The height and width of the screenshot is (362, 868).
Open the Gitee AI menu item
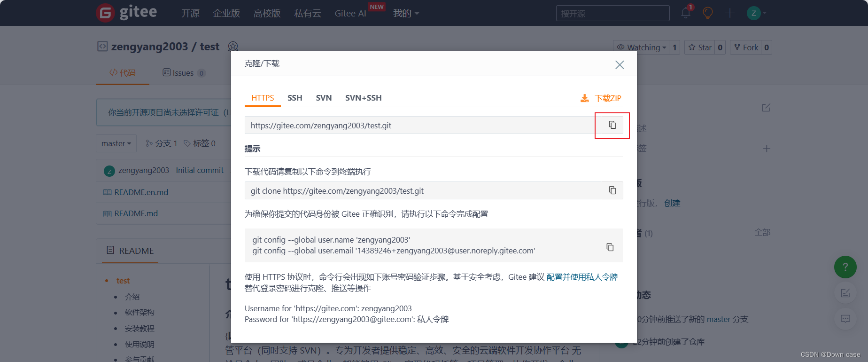pos(350,13)
